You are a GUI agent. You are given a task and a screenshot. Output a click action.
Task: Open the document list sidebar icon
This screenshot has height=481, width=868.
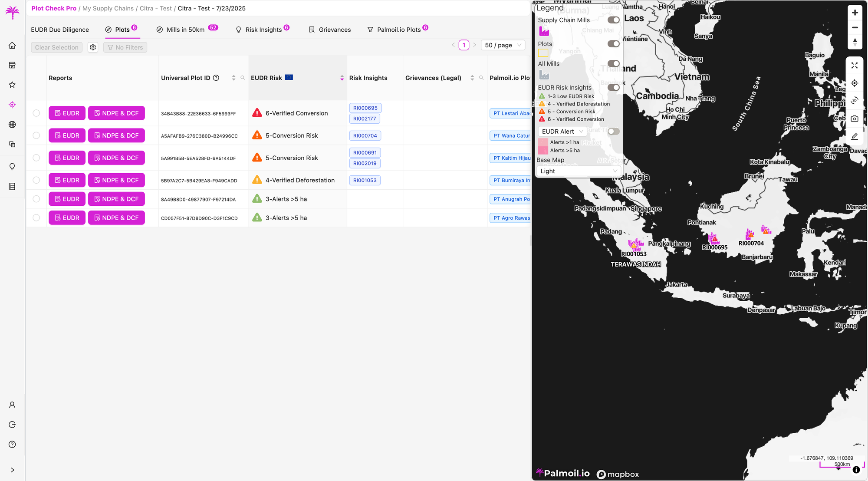12,186
